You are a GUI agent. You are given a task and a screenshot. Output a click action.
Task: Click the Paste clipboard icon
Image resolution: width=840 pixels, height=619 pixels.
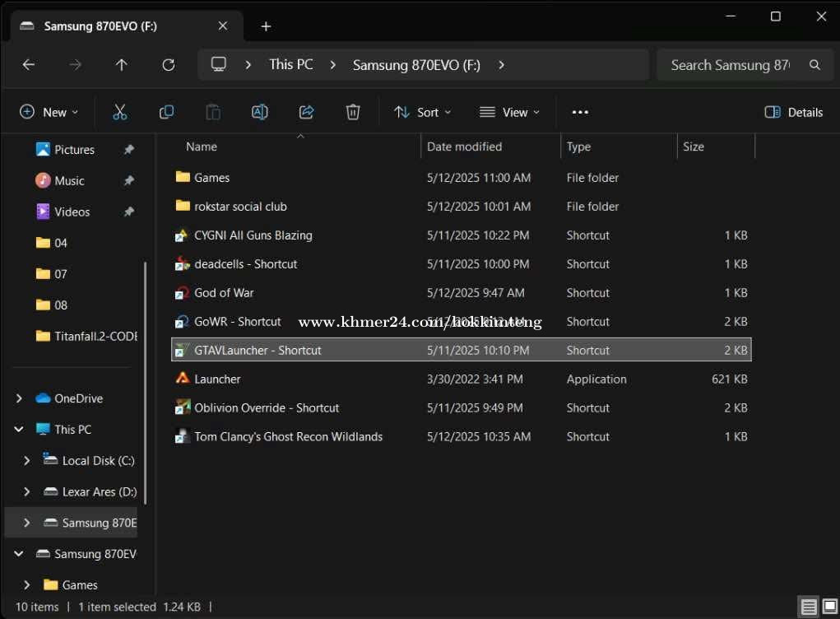(213, 112)
